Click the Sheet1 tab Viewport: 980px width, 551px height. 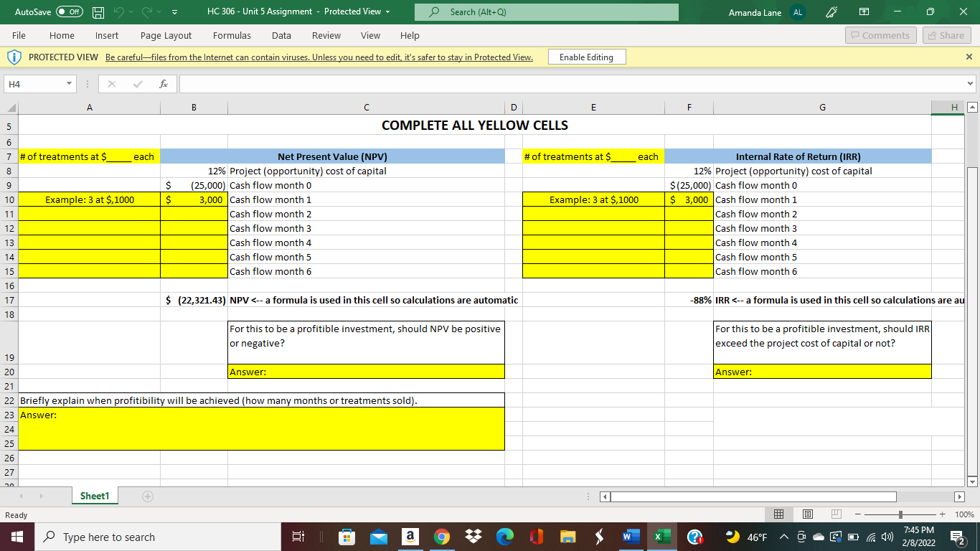95,496
